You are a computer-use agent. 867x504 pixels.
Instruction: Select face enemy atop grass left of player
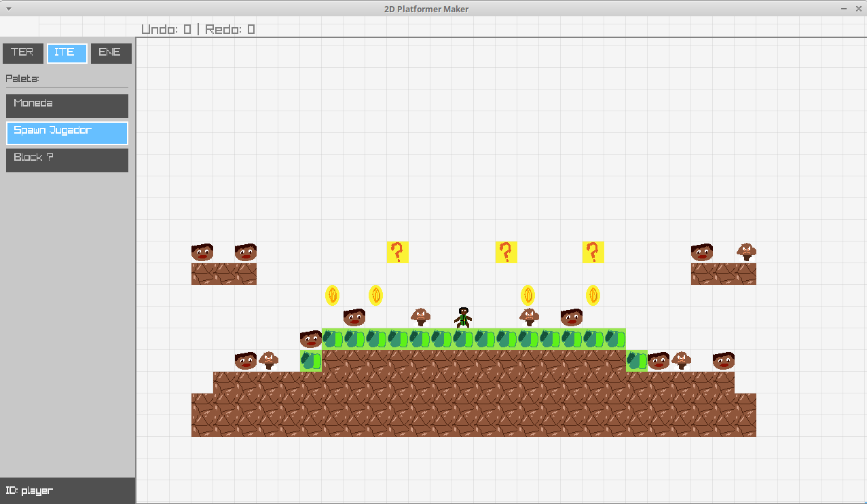[354, 317]
